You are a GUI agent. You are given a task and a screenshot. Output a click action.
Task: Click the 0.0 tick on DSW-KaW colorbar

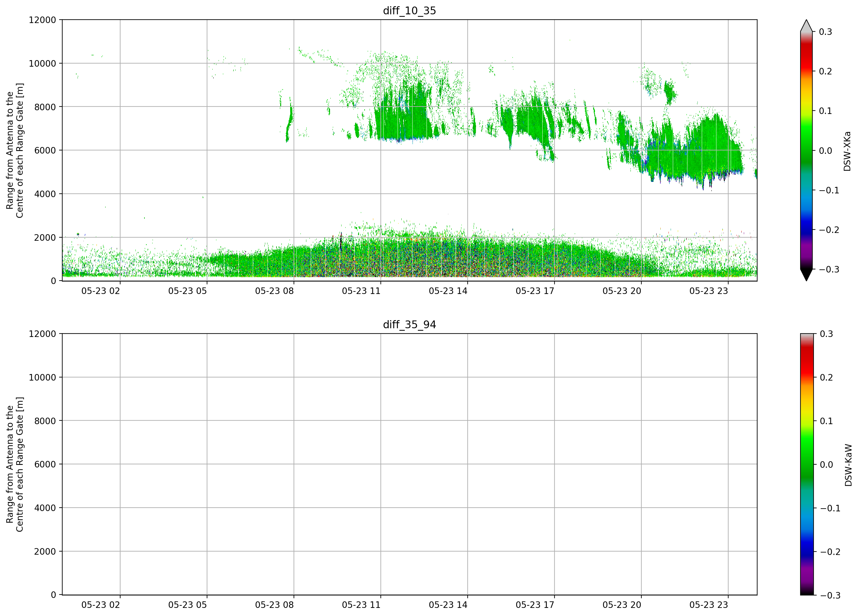point(826,464)
